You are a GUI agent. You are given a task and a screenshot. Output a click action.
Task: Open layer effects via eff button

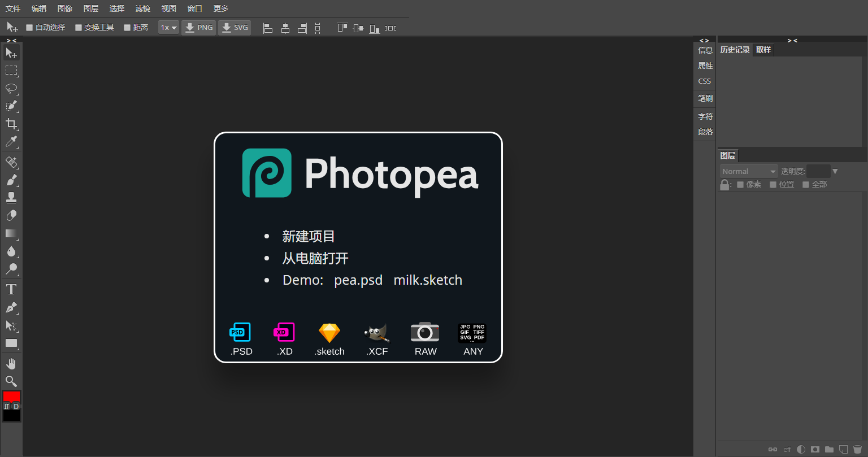(x=787, y=450)
